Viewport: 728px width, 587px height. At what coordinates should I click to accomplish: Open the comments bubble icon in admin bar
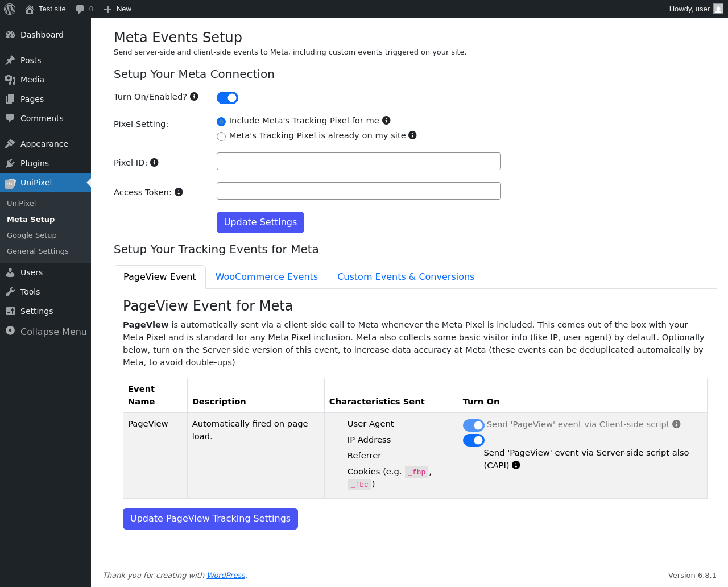[x=80, y=9]
